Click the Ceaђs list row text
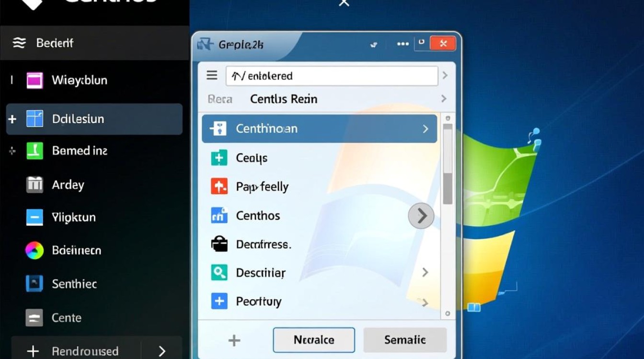Screen dimensions: 644x359 pyautogui.click(x=252, y=158)
